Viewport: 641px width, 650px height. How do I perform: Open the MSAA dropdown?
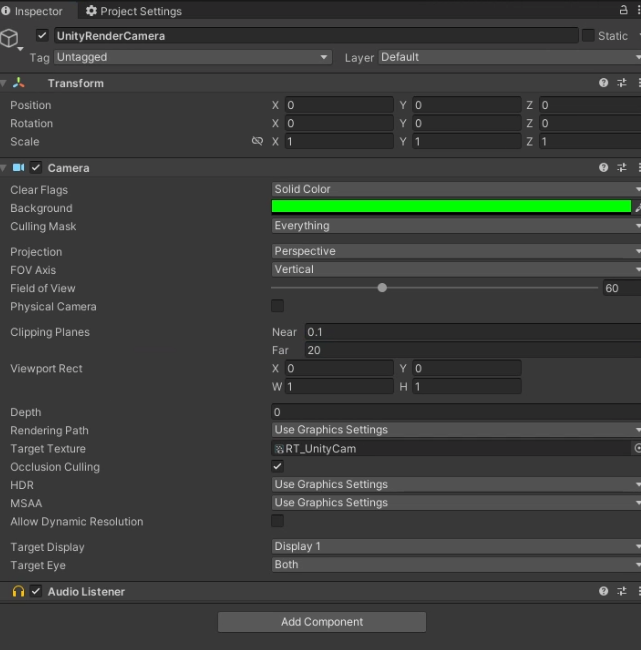click(x=456, y=502)
